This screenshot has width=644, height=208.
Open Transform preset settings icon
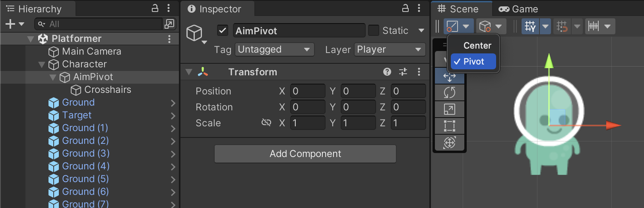click(x=403, y=72)
